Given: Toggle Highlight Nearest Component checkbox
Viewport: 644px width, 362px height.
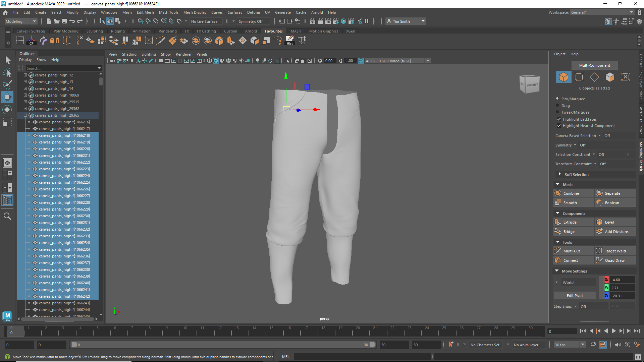Looking at the screenshot, I should (x=558, y=126).
